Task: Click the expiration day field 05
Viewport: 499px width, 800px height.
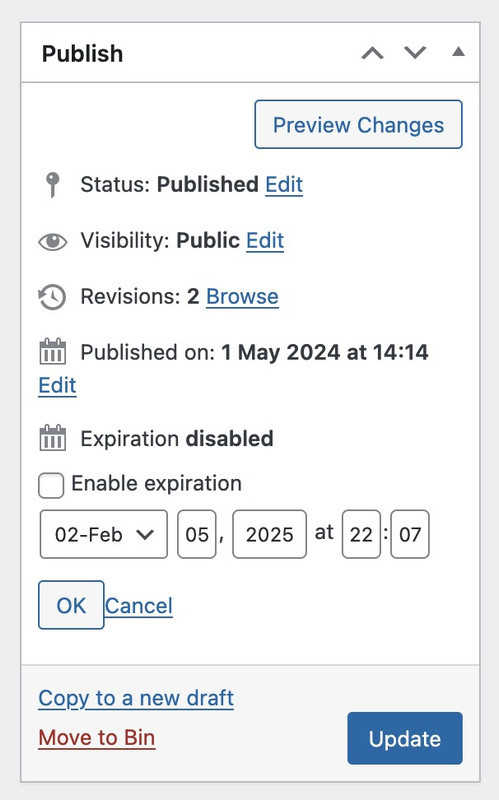Action: coord(197,534)
